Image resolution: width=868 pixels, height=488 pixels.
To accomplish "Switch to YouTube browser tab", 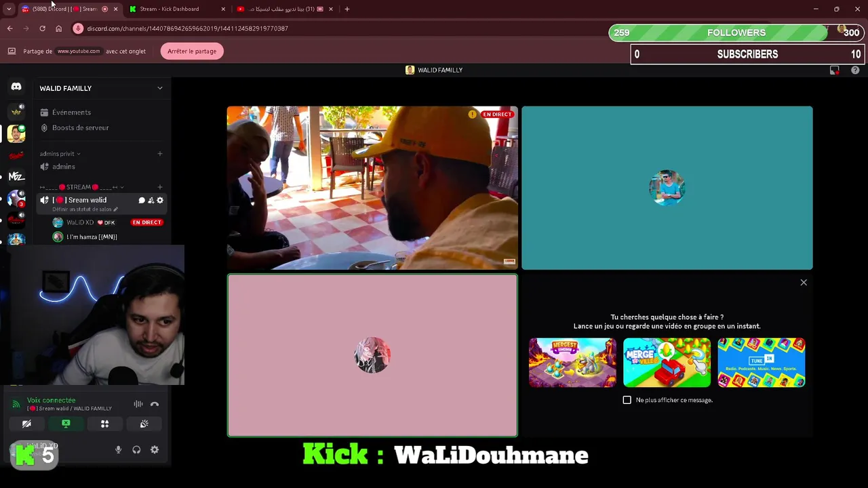I will pos(285,9).
